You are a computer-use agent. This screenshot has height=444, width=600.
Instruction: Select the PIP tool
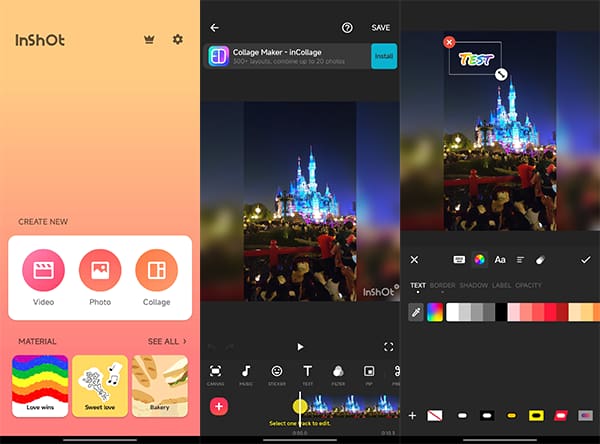[x=369, y=375]
